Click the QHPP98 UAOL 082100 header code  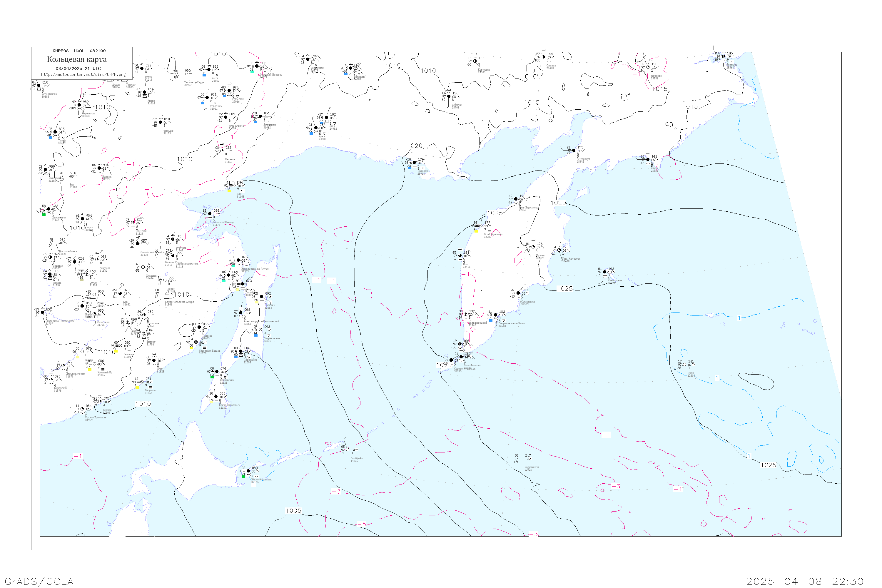tap(79, 51)
